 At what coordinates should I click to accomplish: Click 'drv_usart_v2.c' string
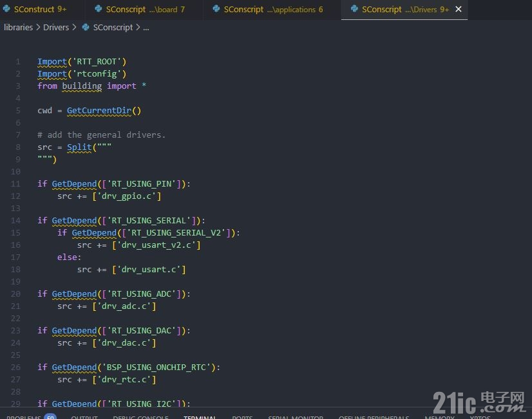pos(157,245)
